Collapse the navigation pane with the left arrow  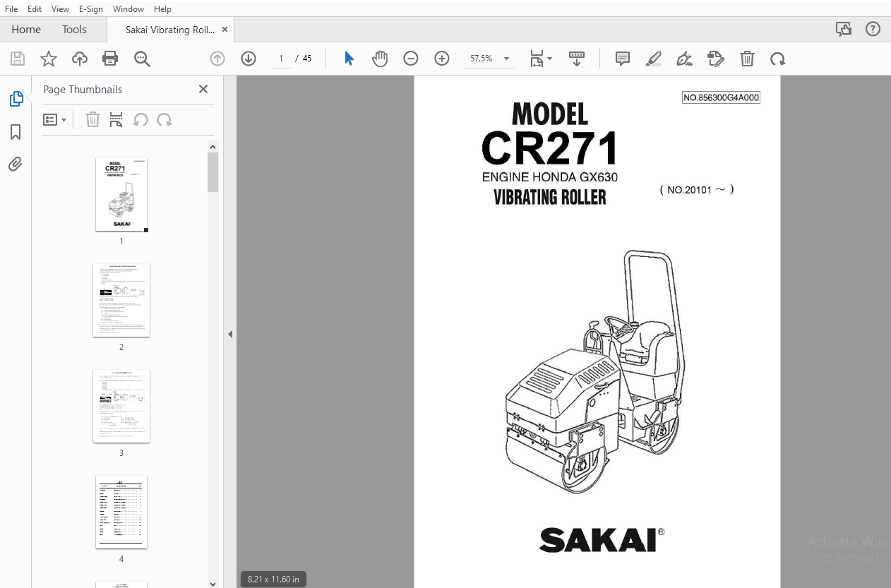tap(230, 335)
